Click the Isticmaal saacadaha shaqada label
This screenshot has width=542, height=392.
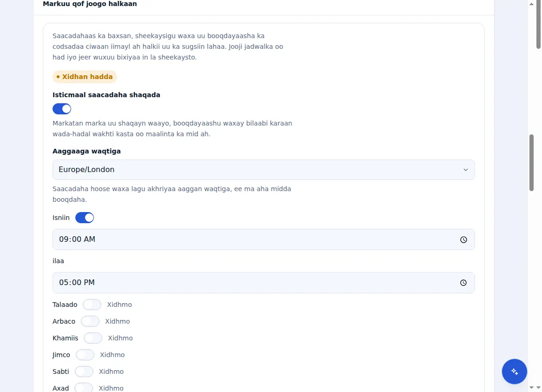click(x=106, y=95)
